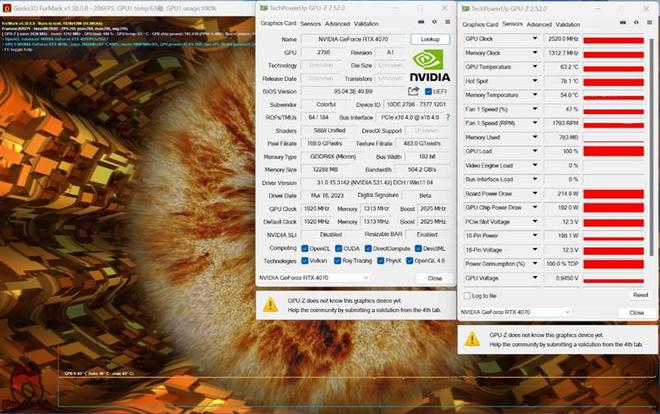Screen dimensions: 660x414
Task: Click left GPU-Z window title bar app icon
Action: click(263, 8)
